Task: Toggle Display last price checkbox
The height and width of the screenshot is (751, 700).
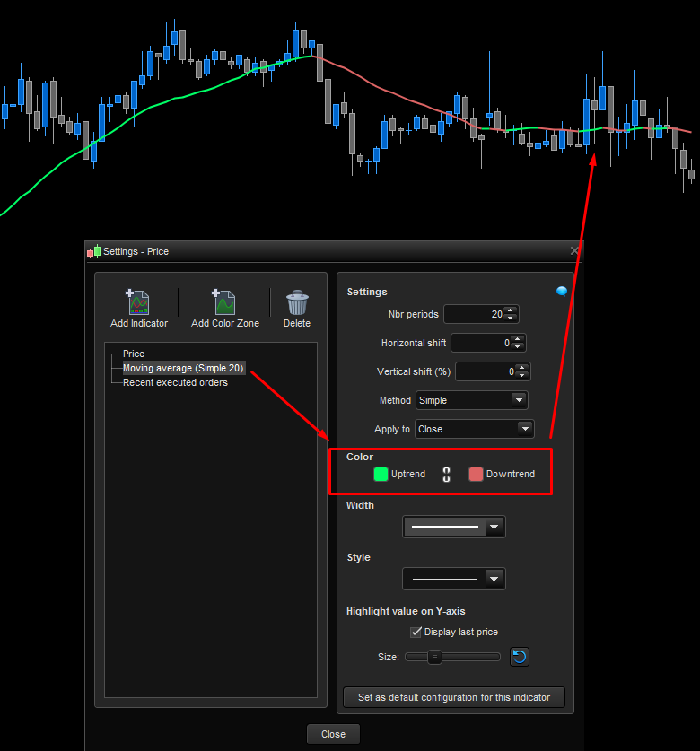Action: [416, 632]
